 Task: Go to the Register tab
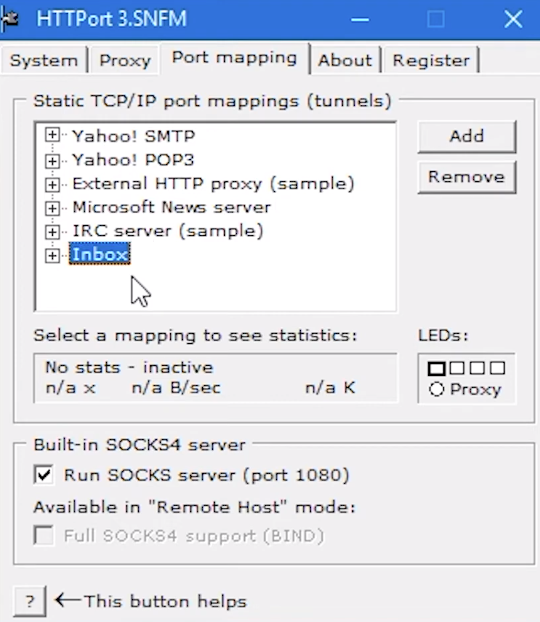pos(431,60)
